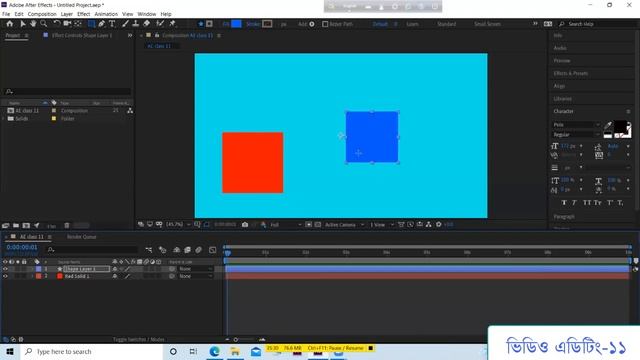Toggle the Bezier Path checkbox
Viewport: 640px width, 360px height.
(325, 24)
